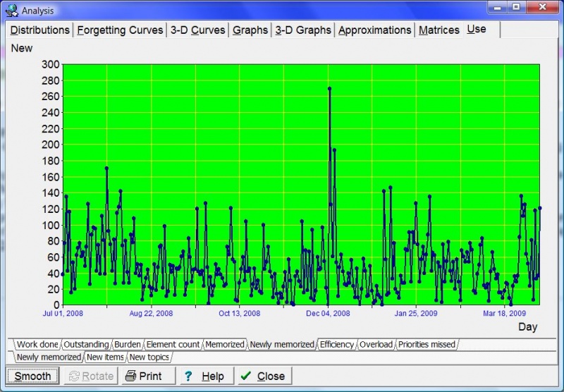Go to the Graphs tab
Image resolution: width=564 pixels, height=392 pixels.
[x=250, y=30]
